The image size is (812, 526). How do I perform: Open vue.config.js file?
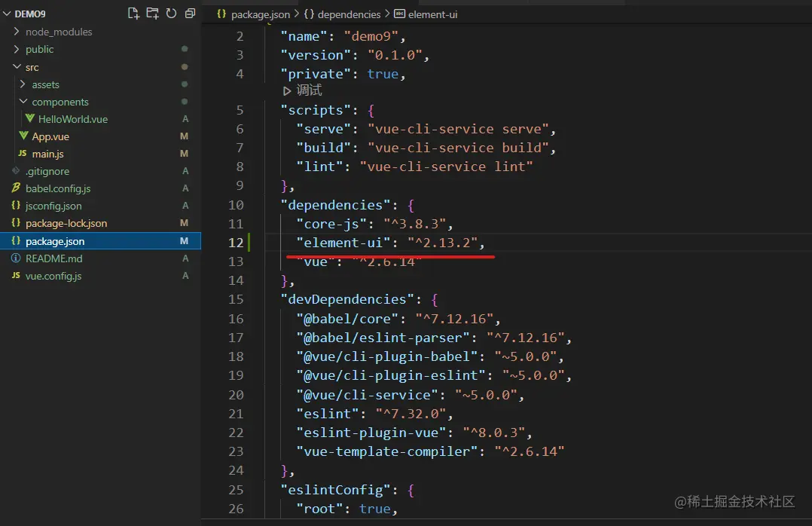point(53,277)
